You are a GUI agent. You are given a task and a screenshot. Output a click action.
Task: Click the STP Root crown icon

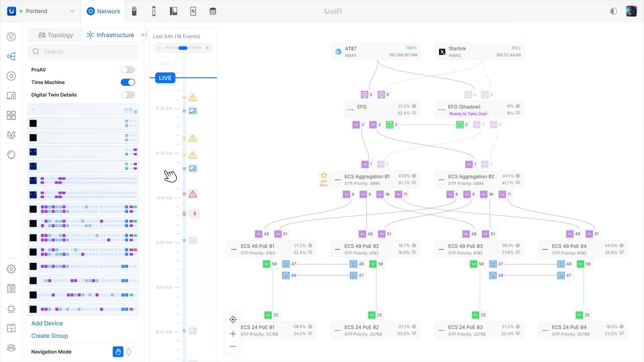point(324,179)
